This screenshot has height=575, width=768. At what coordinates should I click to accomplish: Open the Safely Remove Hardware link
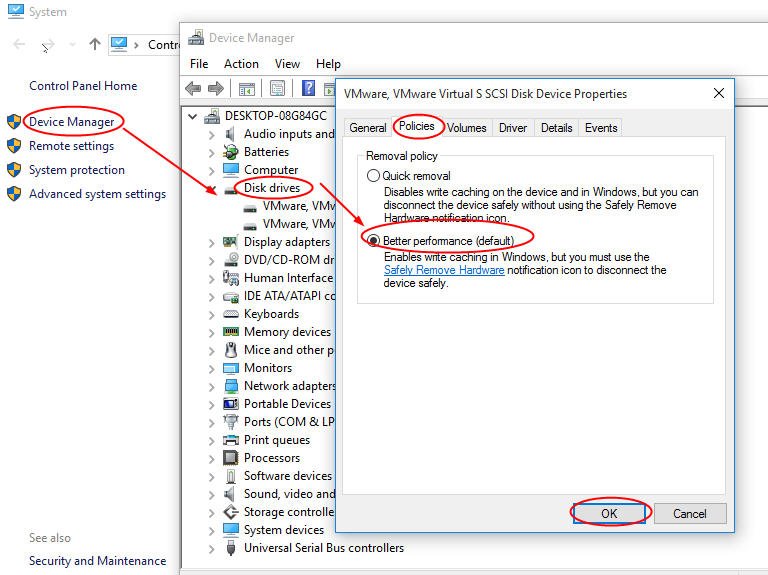tap(444, 270)
